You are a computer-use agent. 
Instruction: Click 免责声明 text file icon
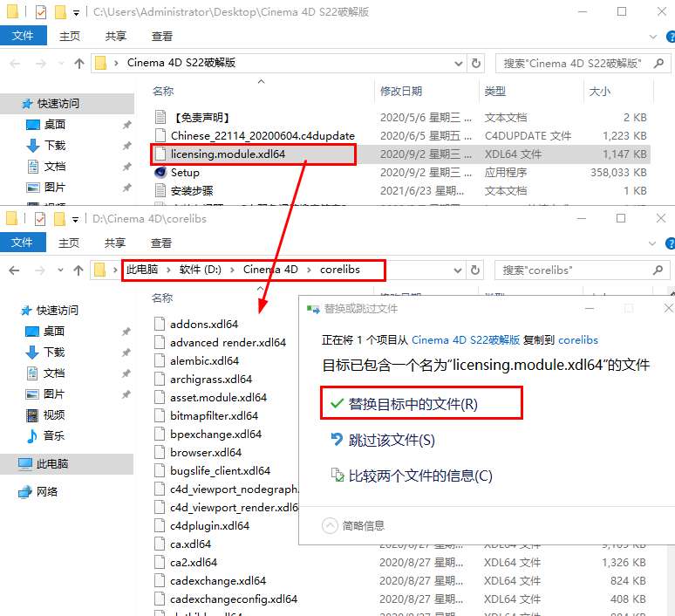point(160,117)
